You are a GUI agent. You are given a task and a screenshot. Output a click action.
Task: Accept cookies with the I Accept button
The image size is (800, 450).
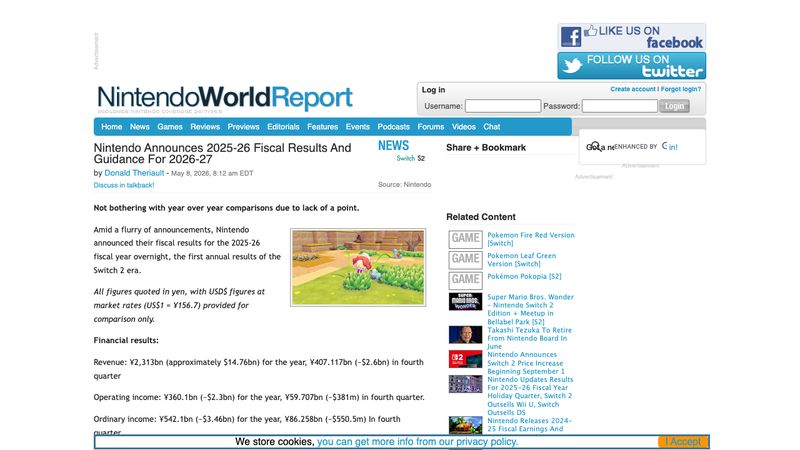point(683,442)
